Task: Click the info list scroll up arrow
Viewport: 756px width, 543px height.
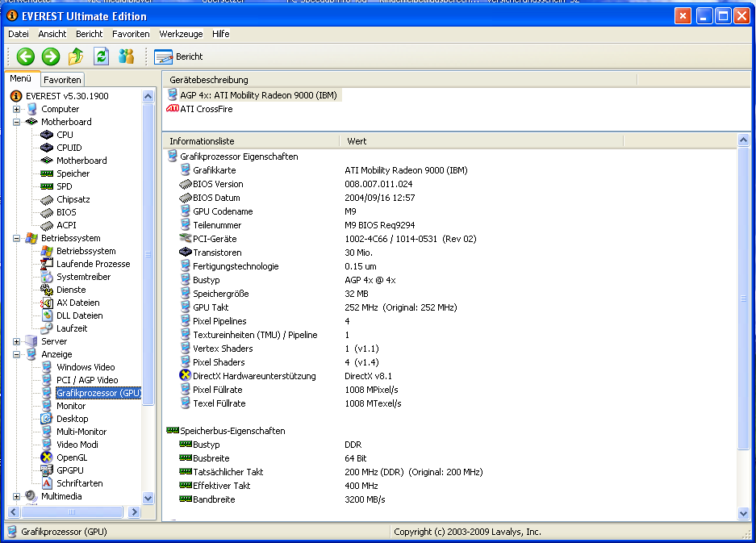Action: click(x=743, y=140)
